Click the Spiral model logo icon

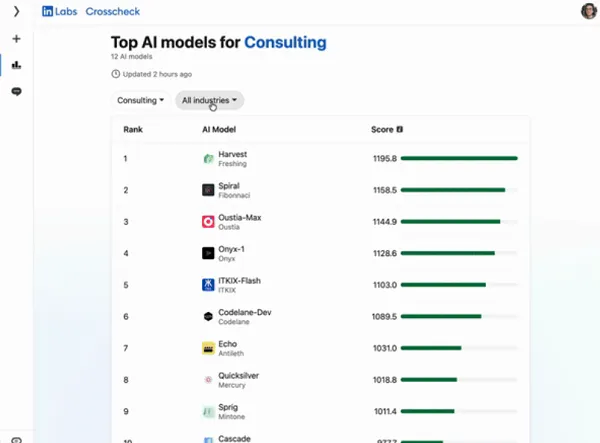tap(208, 190)
